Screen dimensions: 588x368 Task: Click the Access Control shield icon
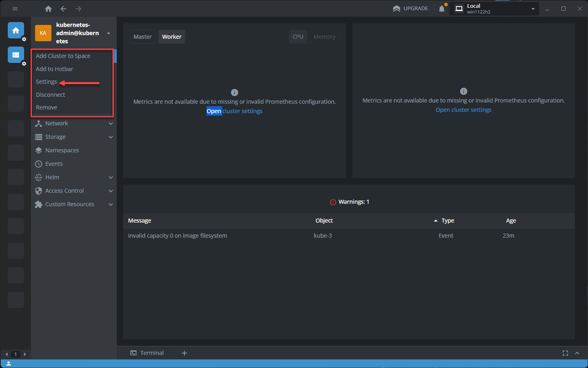(39, 191)
